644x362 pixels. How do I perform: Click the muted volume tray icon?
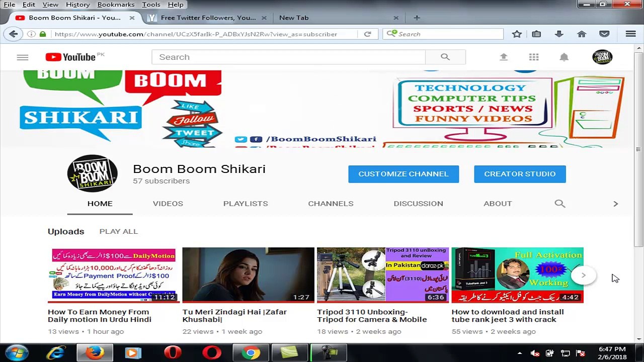[535, 353]
